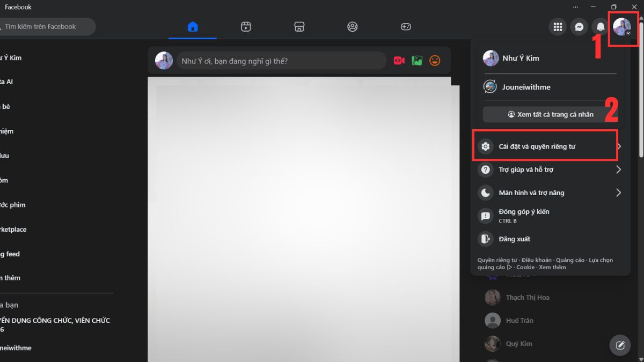
Task: Open Quyền riêng tư footer link
Action: coord(497,260)
